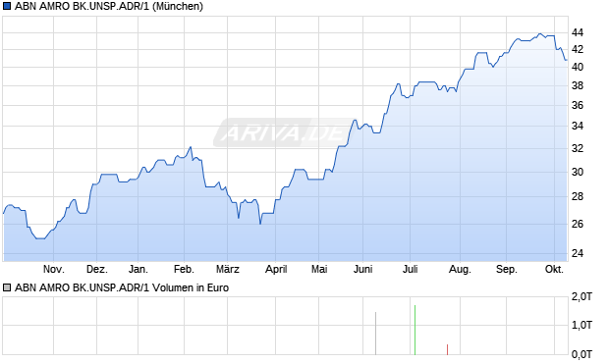Click the gray legend square beside Volumen title
The width and height of the screenshot is (609, 364).
[7, 287]
